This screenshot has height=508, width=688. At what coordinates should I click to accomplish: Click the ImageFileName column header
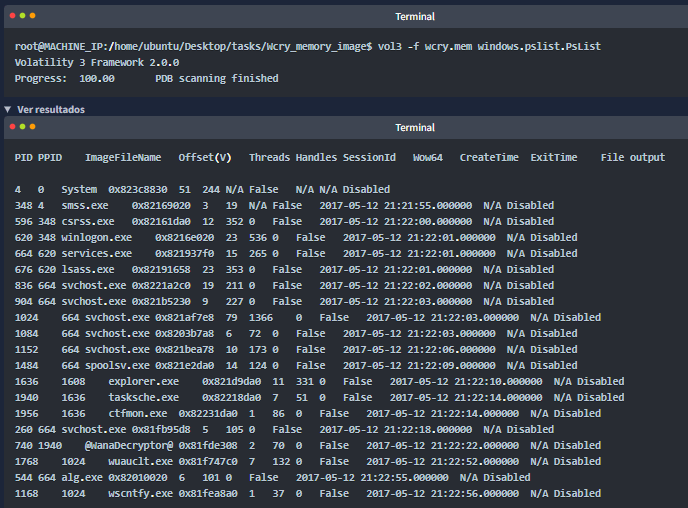pyautogui.click(x=123, y=157)
